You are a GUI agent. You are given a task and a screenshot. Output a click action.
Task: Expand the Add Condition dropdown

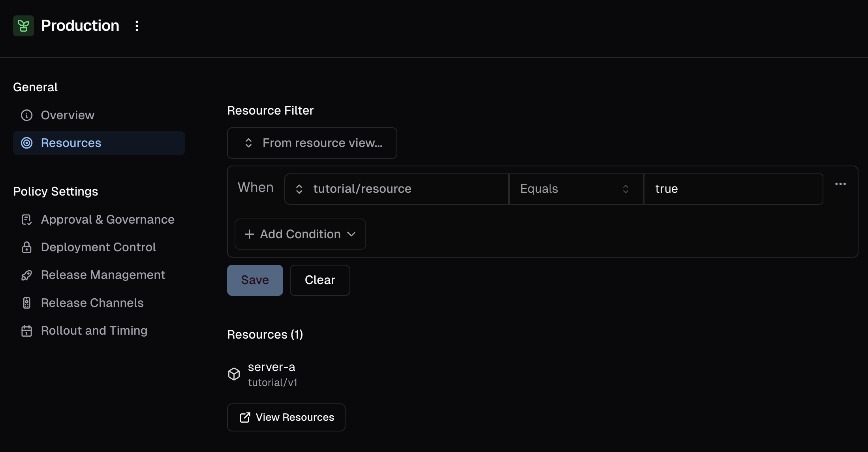click(300, 234)
